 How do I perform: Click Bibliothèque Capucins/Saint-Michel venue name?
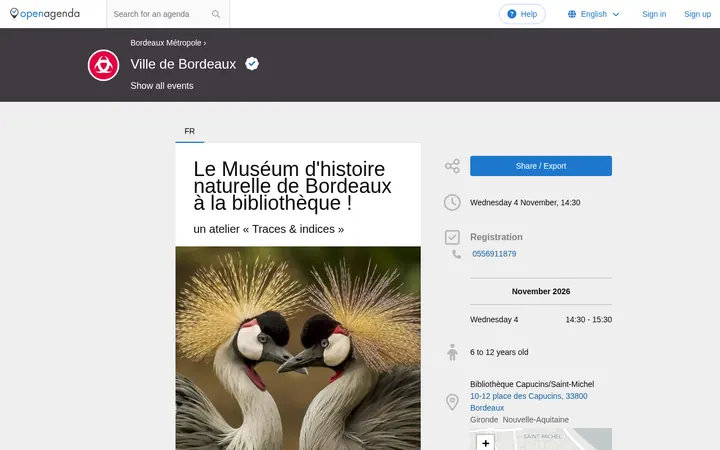[x=532, y=384]
